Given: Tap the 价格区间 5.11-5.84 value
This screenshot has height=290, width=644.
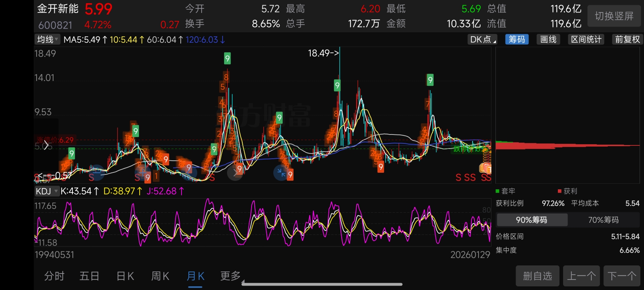Looking at the screenshot, I should 625,236.
